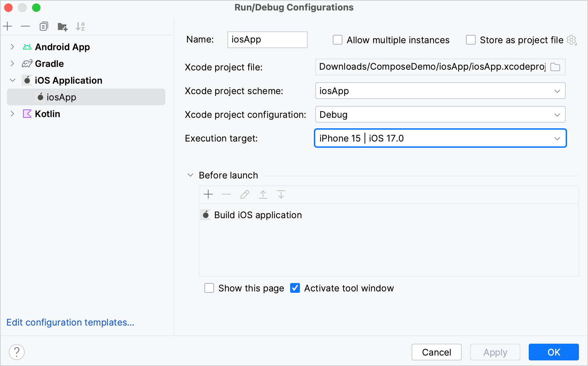588x366 pixels.
Task: Move the before-launch task down
Action: tap(281, 194)
